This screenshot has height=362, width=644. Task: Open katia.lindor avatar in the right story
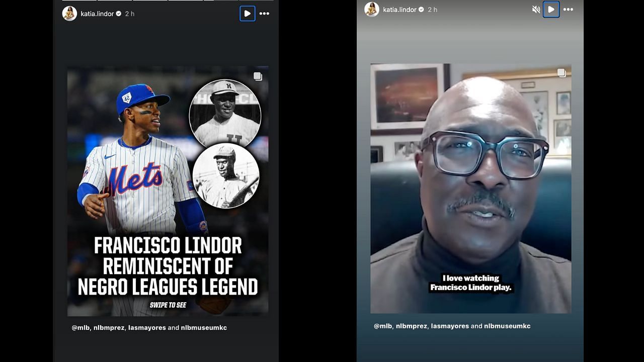pyautogui.click(x=372, y=10)
